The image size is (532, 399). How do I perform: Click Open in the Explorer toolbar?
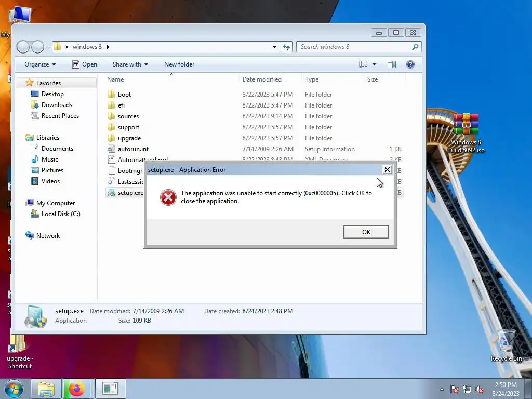[85, 64]
